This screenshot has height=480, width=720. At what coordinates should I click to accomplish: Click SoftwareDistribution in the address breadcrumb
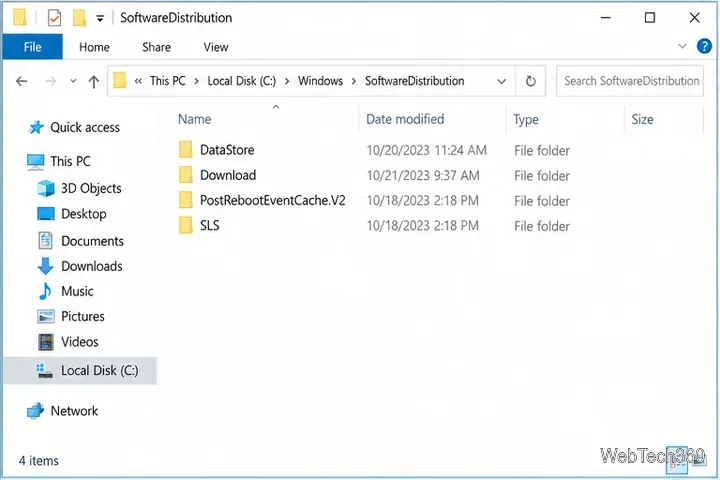click(x=414, y=81)
